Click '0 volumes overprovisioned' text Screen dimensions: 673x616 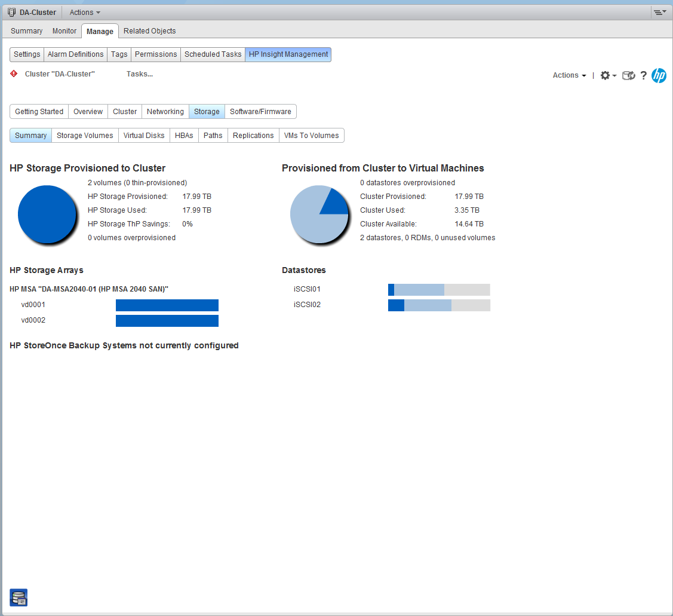[132, 238]
